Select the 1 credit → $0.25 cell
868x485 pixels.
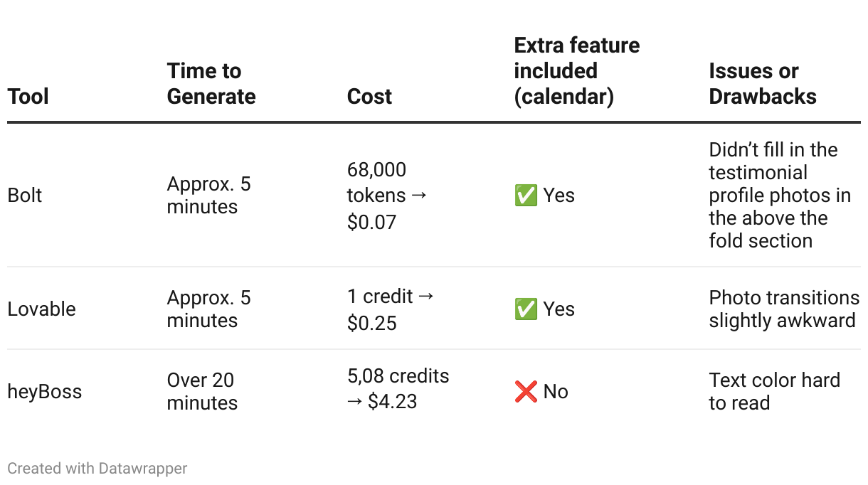[x=391, y=310]
